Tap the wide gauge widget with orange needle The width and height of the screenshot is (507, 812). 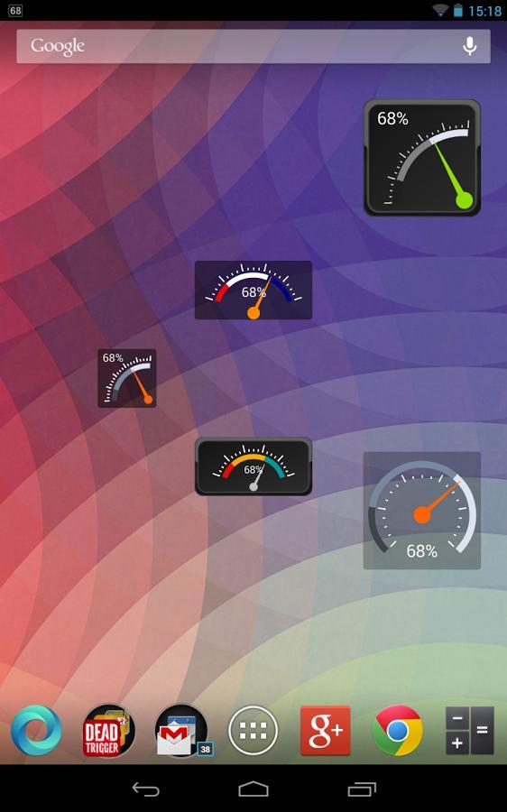pos(253,290)
